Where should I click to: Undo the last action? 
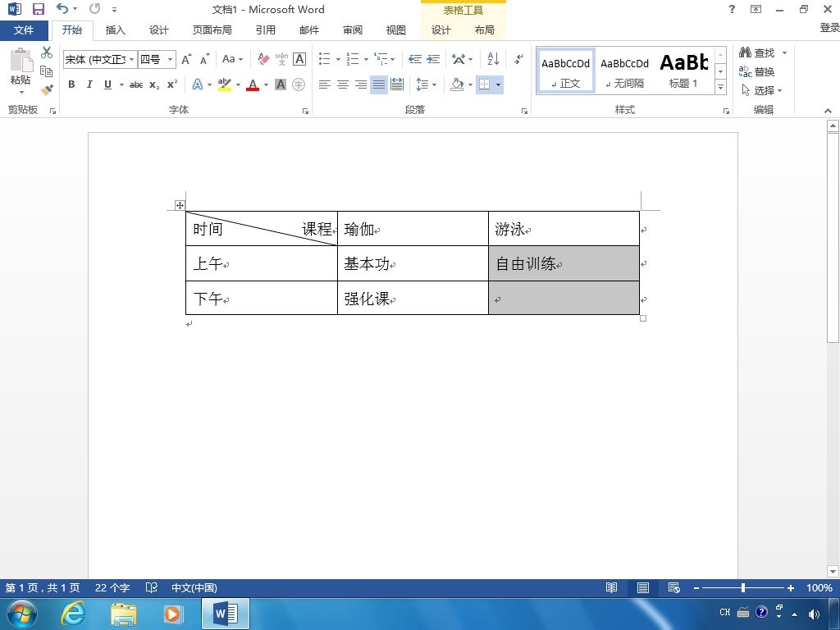pos(62,8)
